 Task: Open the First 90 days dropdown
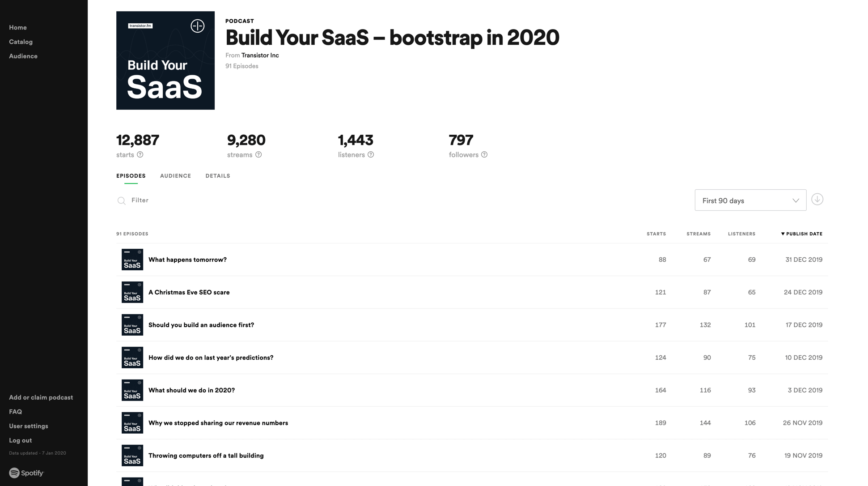pos(750,200)
